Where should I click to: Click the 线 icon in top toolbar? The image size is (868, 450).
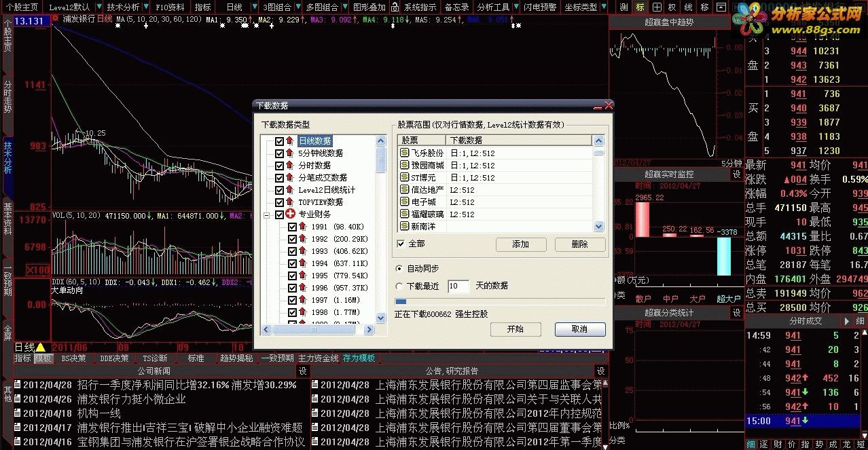[687, 7]
